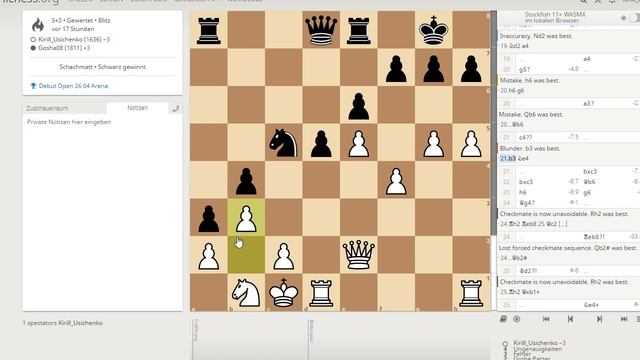Screen dimensions: 640x360
Task: Select final move Be4+ in move list
Action: coord(591,305)
